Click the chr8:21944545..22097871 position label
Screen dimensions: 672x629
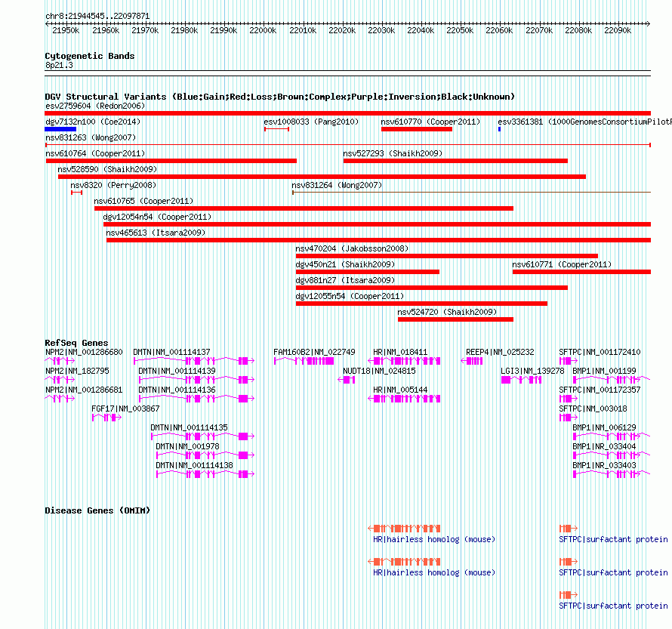(97, 17)
